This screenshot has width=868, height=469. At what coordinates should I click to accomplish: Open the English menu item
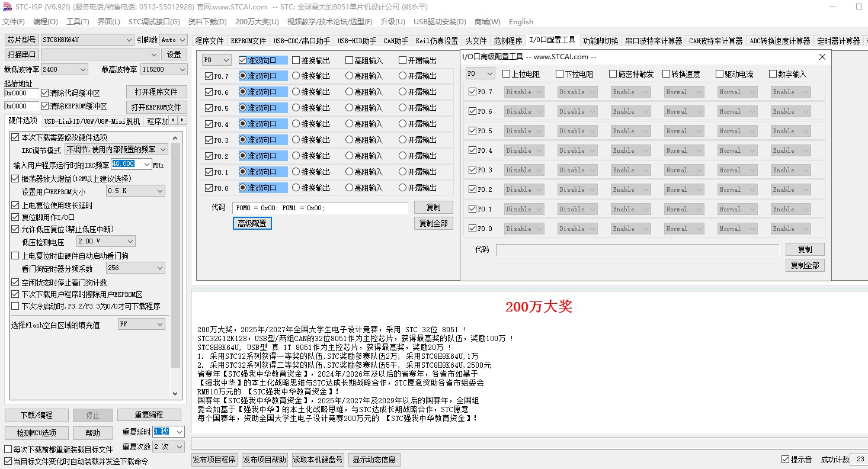(521, 22)
